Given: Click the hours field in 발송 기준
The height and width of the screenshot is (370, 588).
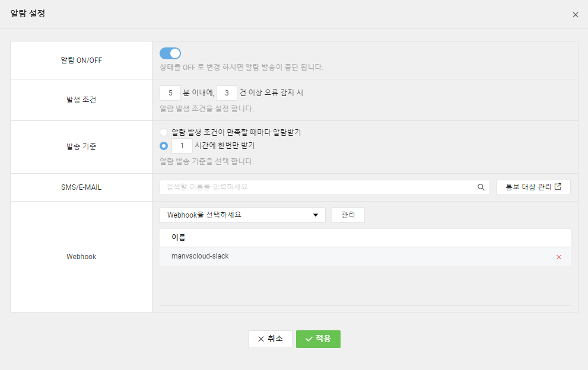Looking at the screenshot, I should 182,146.
